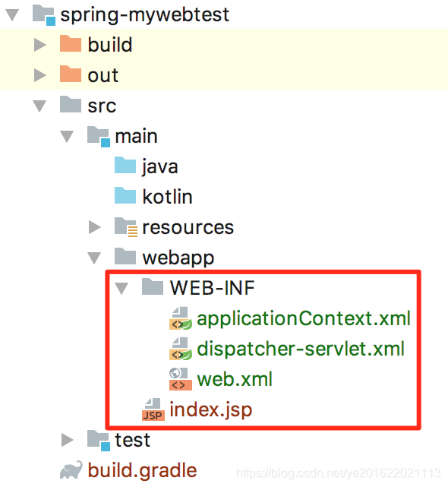Click the test module folder icon
Screen dimensions: 448x487
[x=99, y=441]
